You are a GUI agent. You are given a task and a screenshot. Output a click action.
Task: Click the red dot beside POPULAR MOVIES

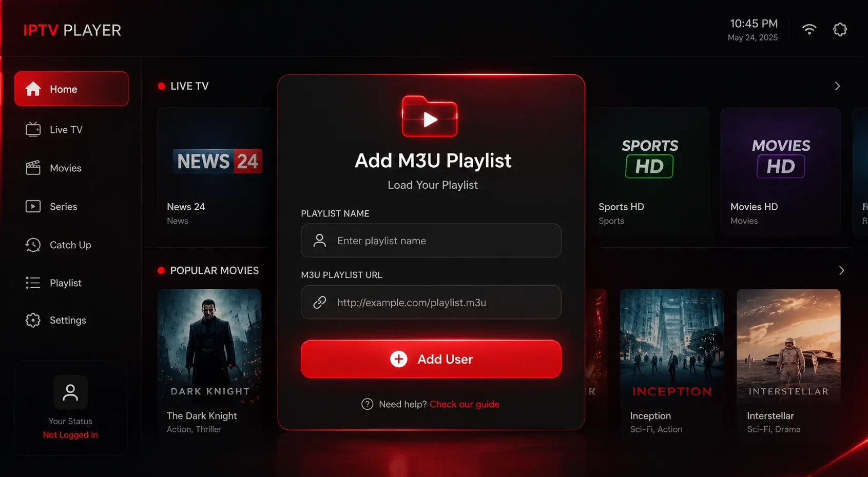point(161,270)
